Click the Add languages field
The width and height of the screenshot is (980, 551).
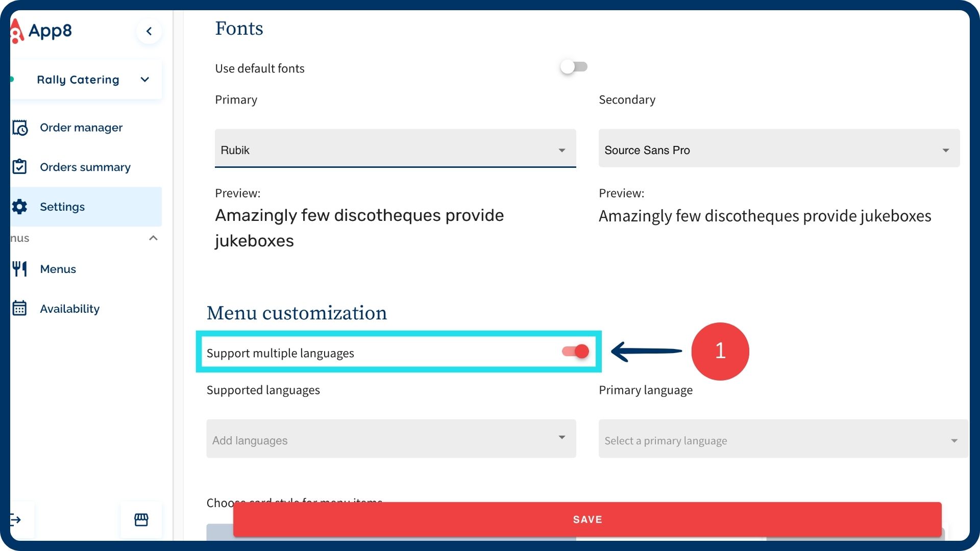tap(391, 440)
